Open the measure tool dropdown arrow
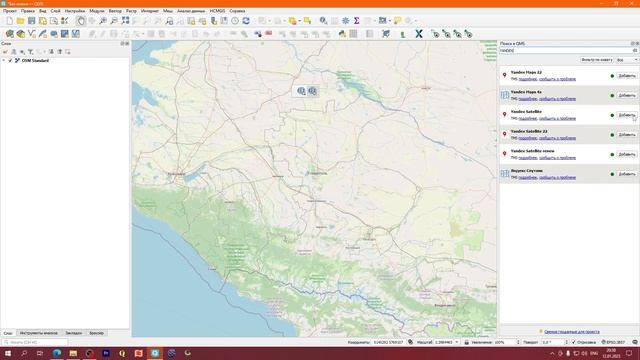The image size is (640, 360). click(390, 21)
